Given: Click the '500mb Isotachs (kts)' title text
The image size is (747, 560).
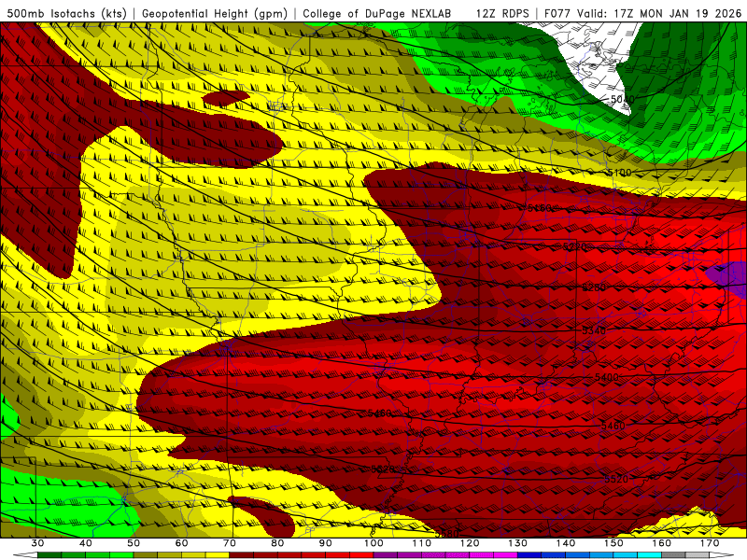Looking at the screenshot, I should pyautogui.click(x=66, y=13).
